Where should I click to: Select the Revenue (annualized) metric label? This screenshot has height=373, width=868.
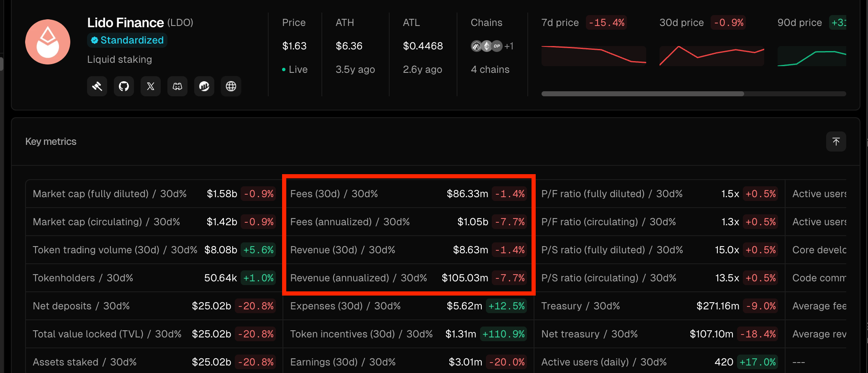tap(359, 278)
